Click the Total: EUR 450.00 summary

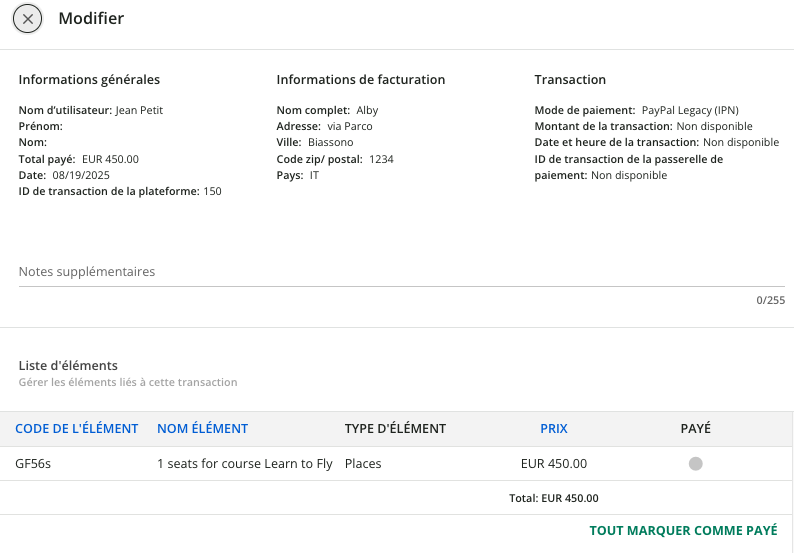553,498
